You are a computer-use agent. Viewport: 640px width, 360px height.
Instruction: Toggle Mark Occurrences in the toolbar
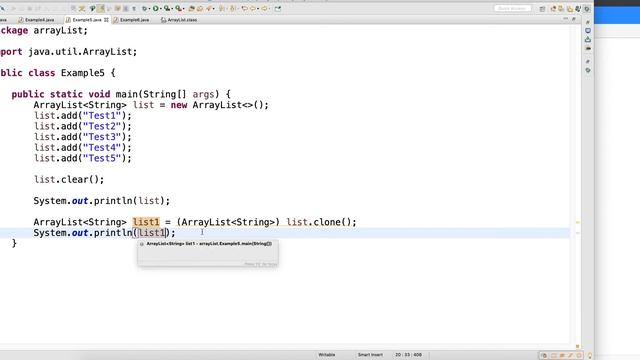pyautogui.click(x=101, y=8)
